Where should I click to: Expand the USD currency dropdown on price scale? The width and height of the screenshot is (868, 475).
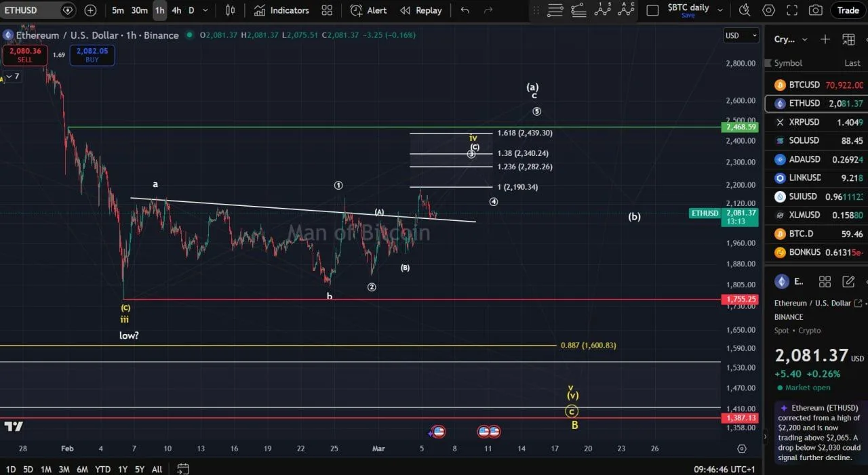(741, 35)
